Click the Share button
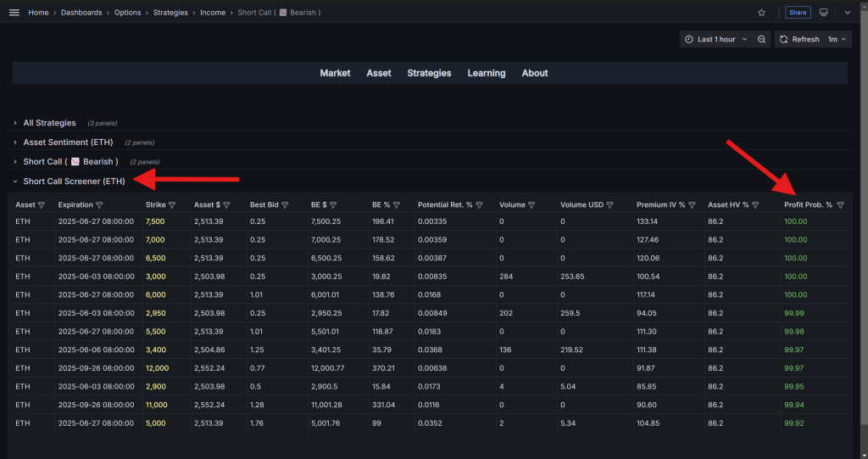868x459 pixels. pos(797,13)
